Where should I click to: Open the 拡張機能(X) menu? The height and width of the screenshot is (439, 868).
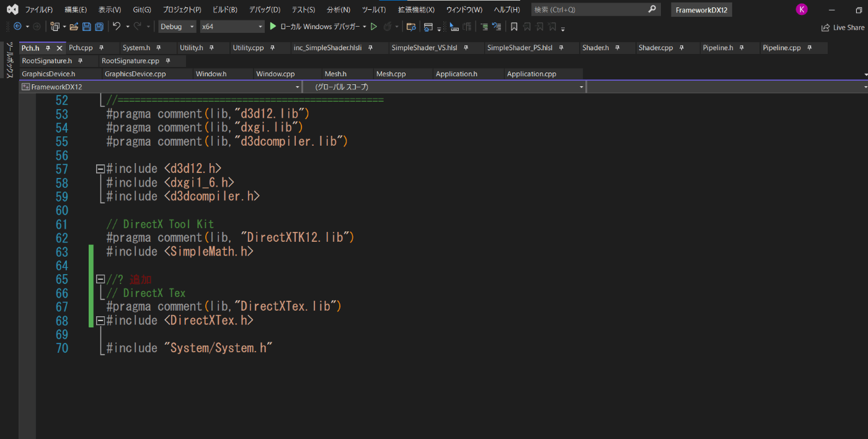416,10
